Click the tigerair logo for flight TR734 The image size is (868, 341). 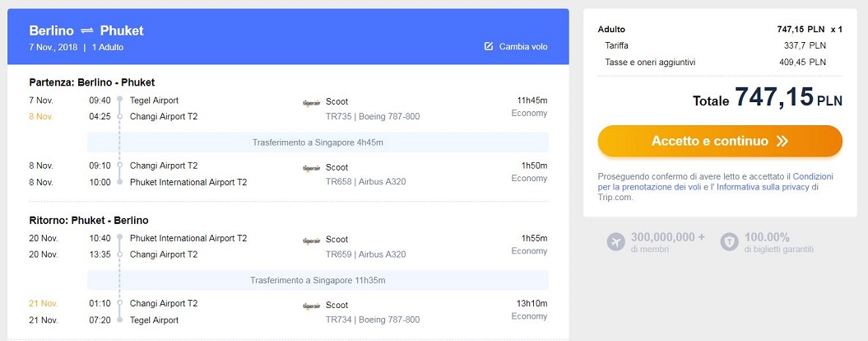tap(312, 306)
